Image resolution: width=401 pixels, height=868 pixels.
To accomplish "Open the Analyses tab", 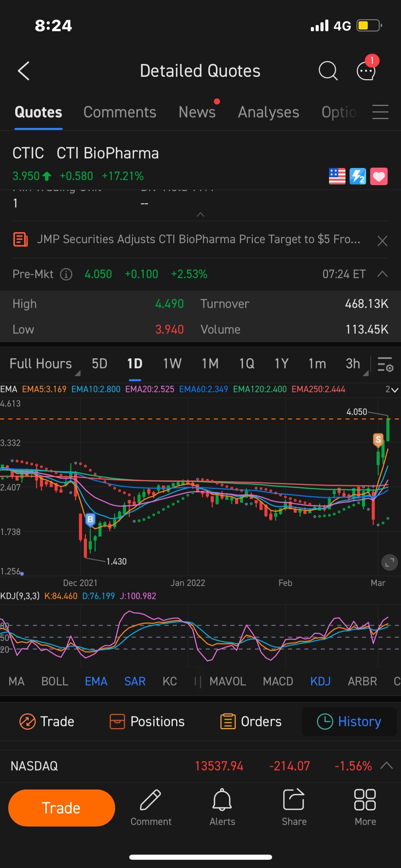I will (x=269, y=112).
